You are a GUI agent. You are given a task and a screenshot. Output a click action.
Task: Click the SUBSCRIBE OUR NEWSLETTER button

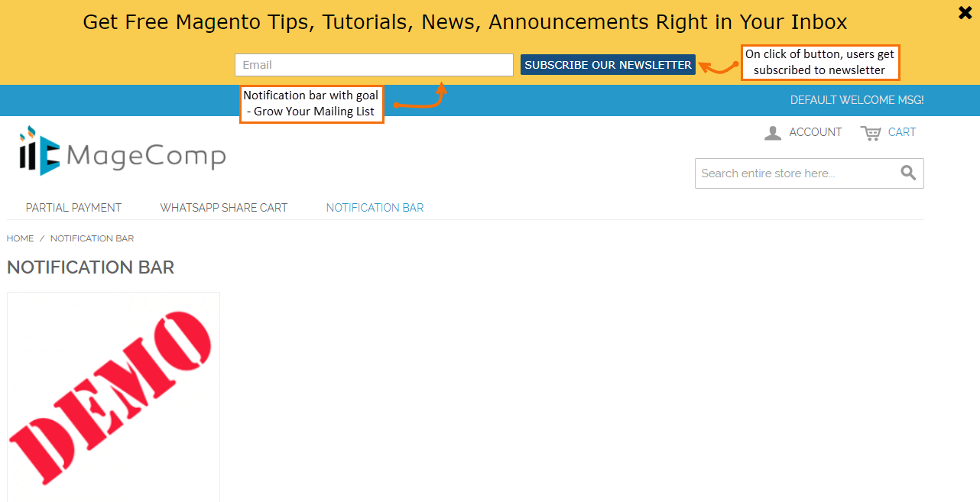pyautogui.click(x=608, y=64)
